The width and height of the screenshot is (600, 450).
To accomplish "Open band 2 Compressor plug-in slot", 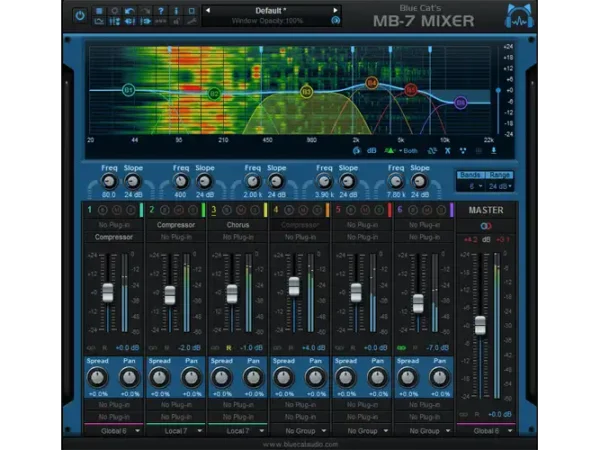I will click(x=176, y=225).
